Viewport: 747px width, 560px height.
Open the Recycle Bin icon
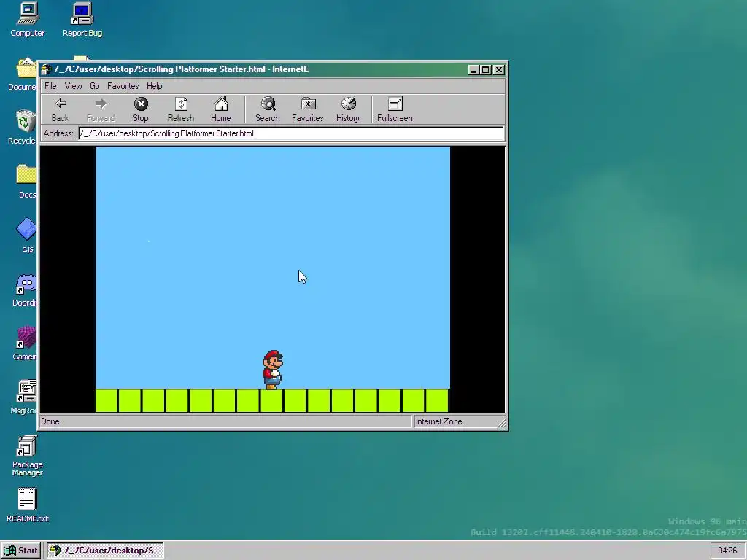23,128
